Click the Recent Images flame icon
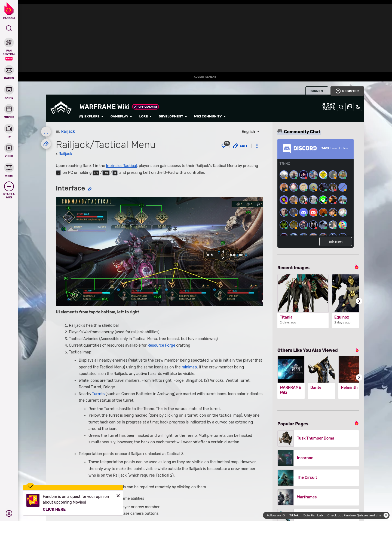This screenshot has width=392, height=545. [x=357, y=267]
